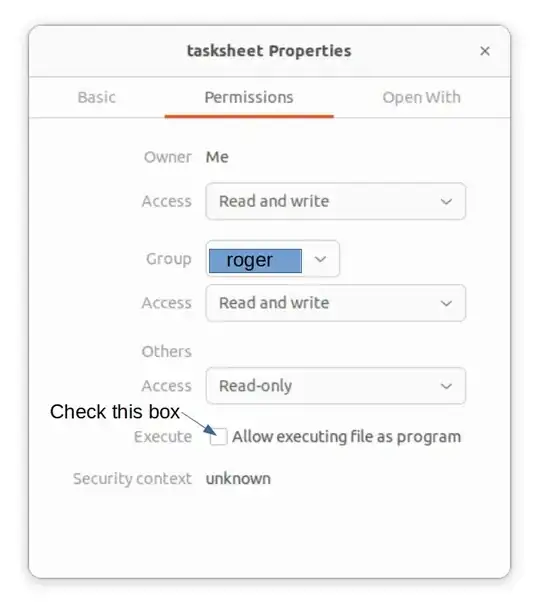The width and height of the screenshot is (540, 611).
Task: Click the Owner value Me
Action: click(x=217, y=157)
